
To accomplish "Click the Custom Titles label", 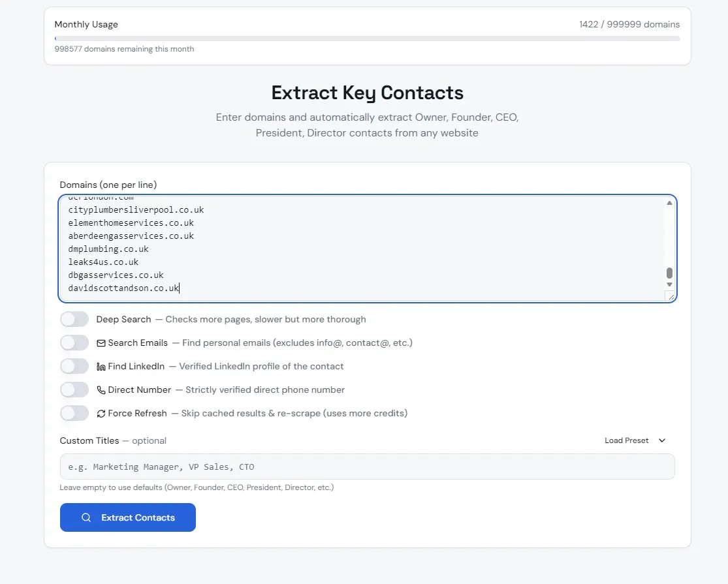I will pos(89,440).
